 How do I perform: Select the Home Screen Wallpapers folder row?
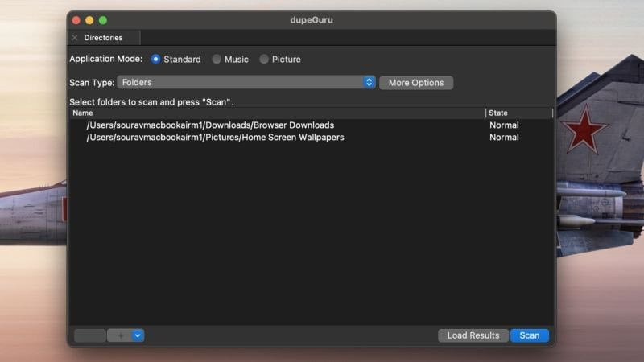pos(311,138)
